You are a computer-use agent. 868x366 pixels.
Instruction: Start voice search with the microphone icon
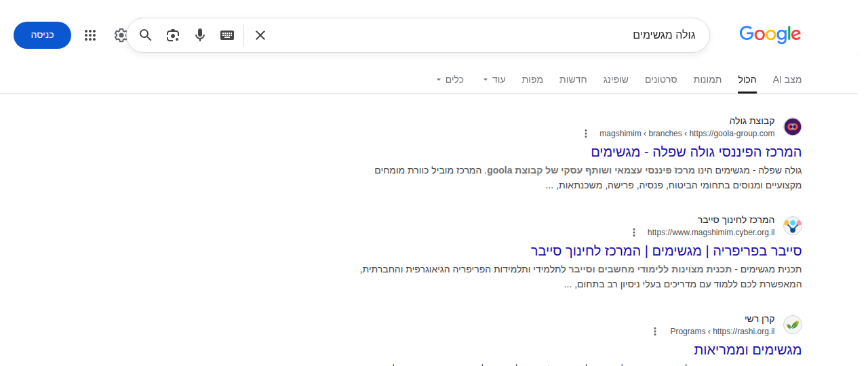[x=200, y=35]
